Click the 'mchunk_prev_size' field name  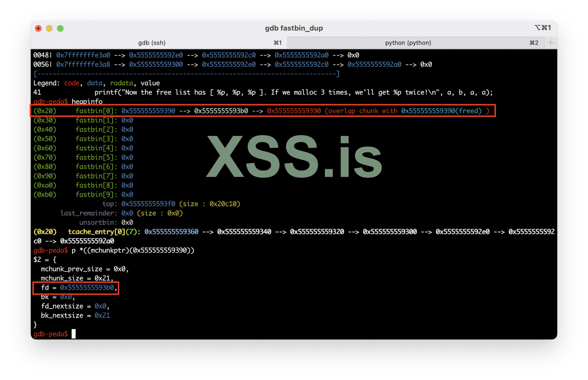click(x=72, y=269)
